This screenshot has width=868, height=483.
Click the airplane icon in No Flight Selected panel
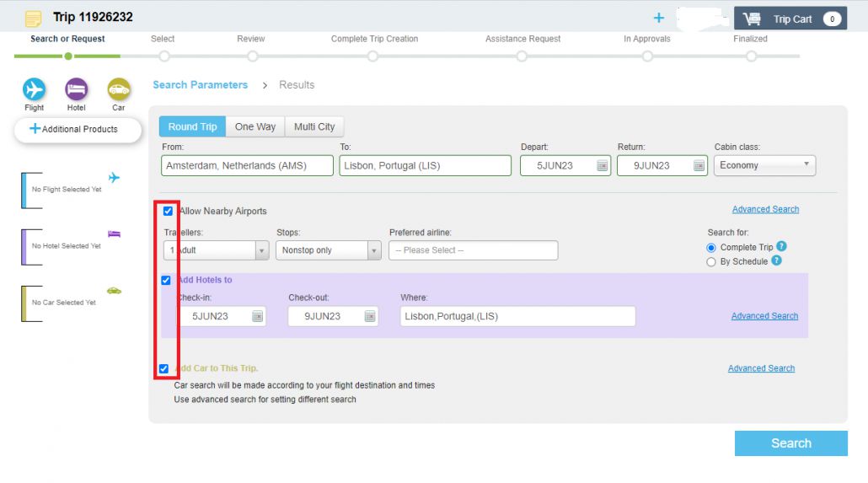point(114,177)
